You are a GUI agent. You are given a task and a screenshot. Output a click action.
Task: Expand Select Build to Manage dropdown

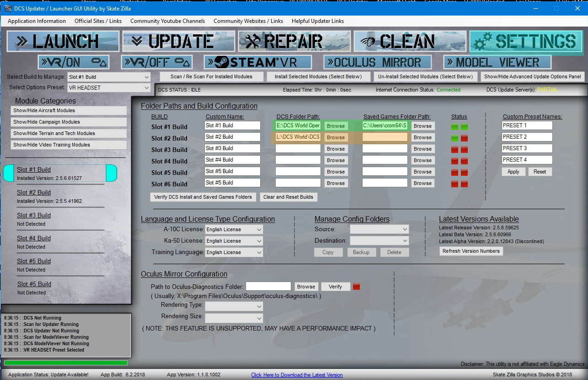[x=109, y=77]
